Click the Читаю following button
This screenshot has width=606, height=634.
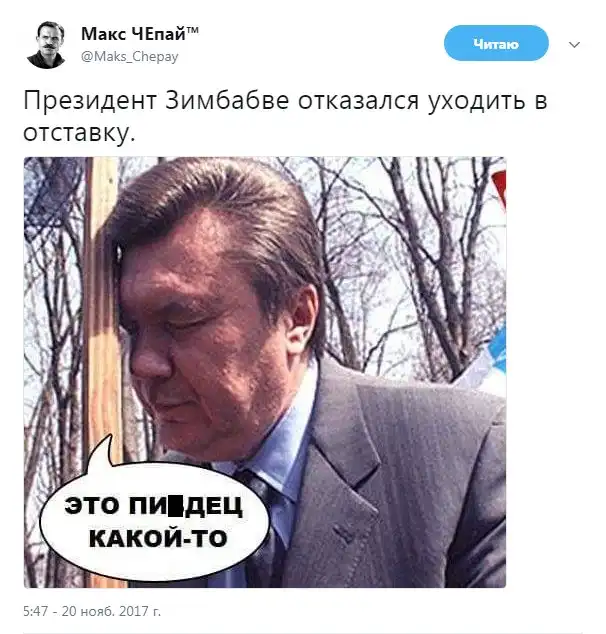496,43
